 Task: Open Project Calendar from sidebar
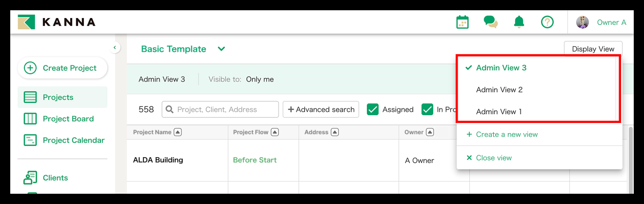pos(73,140)
